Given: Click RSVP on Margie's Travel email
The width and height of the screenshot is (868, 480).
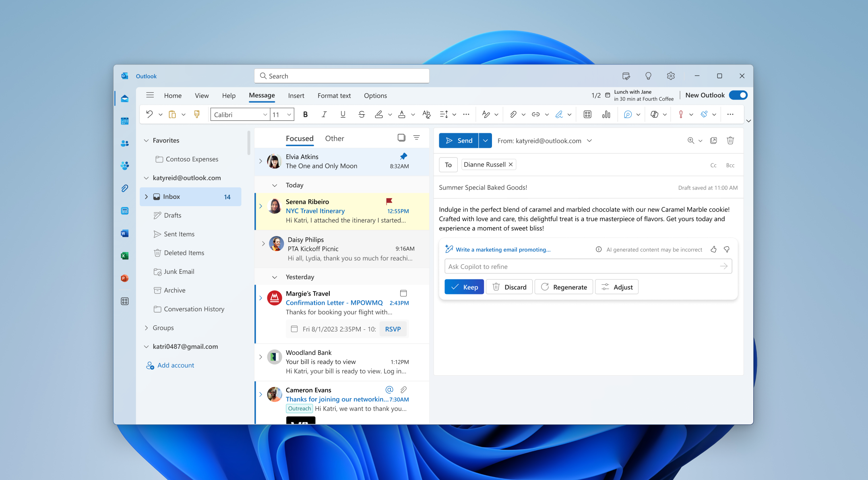Looking at the screenshot, I should (393, 329).
